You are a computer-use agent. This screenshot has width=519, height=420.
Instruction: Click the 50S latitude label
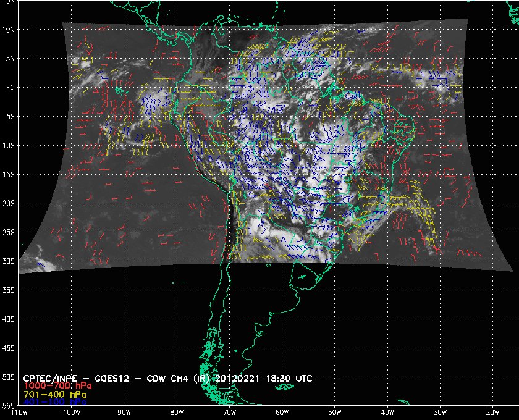tap(9, 377)
